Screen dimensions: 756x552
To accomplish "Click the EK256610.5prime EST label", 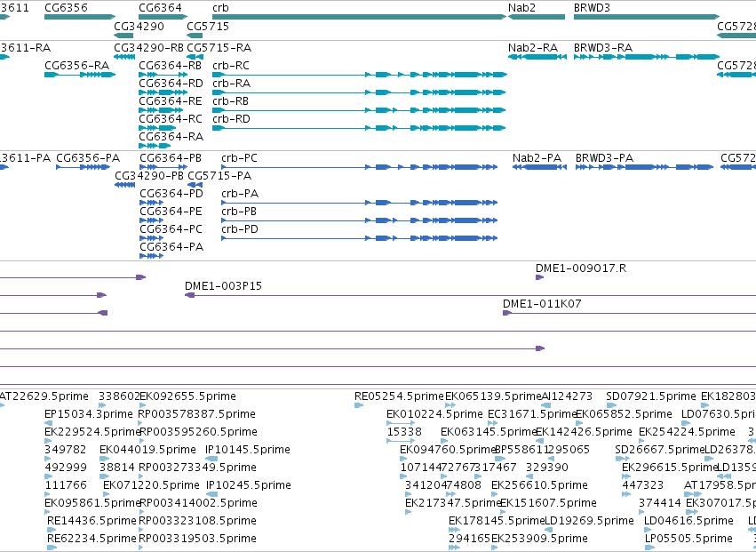I will 539,484.
